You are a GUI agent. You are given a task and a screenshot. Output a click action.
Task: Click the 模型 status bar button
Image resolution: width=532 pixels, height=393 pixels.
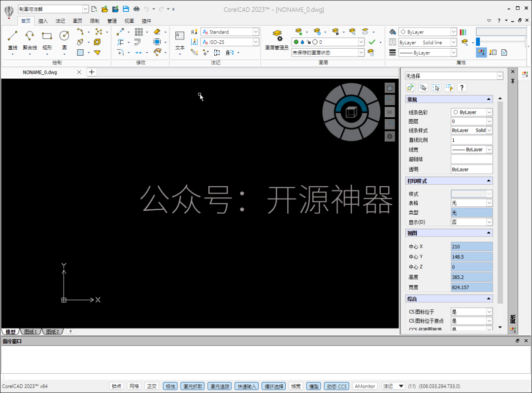coord(313,386)
